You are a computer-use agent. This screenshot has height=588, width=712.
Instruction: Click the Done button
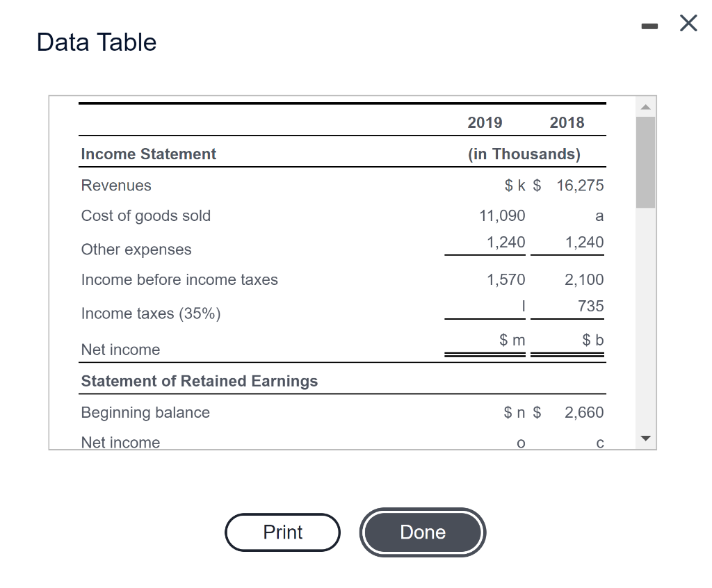[422, 532]
